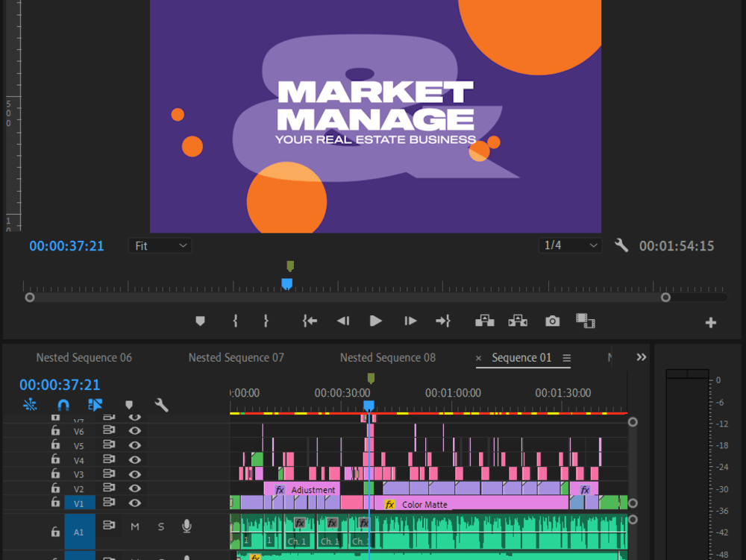
Task: Toggle sync lock on track V4
Action: pos(109,459)
